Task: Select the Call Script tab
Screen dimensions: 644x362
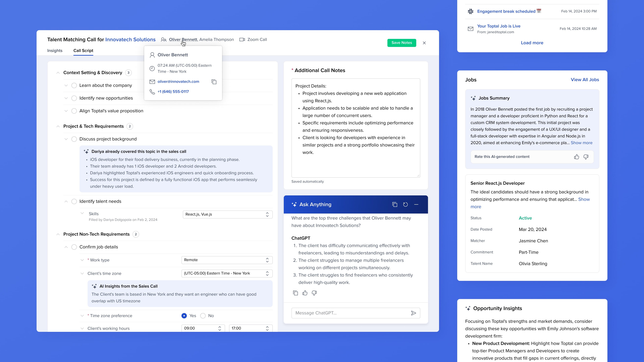Action: tap(83, 51)
